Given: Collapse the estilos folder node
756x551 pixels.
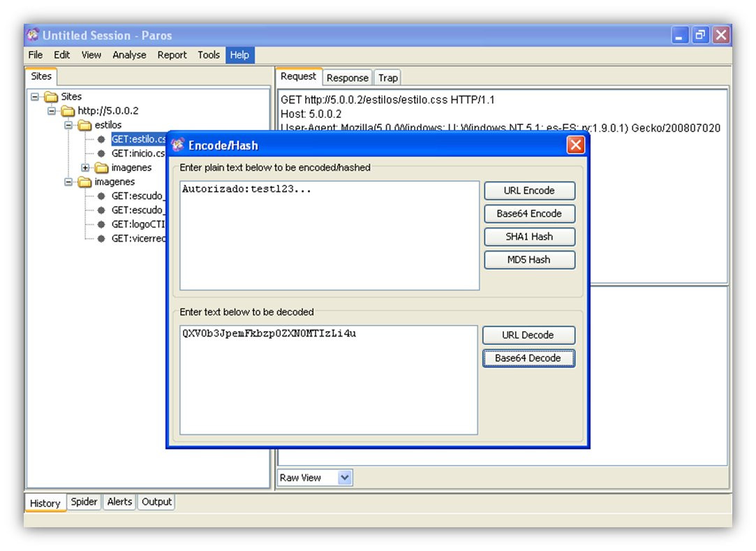Looking at the screenshot, I should (68, 126).
